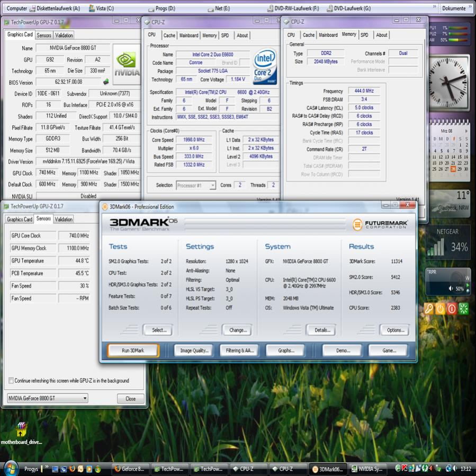The height and width of the screenshot is (476, 476).
Task: Open Graphics Card tab in lower GPU-Z window
Action: (20, 219)
